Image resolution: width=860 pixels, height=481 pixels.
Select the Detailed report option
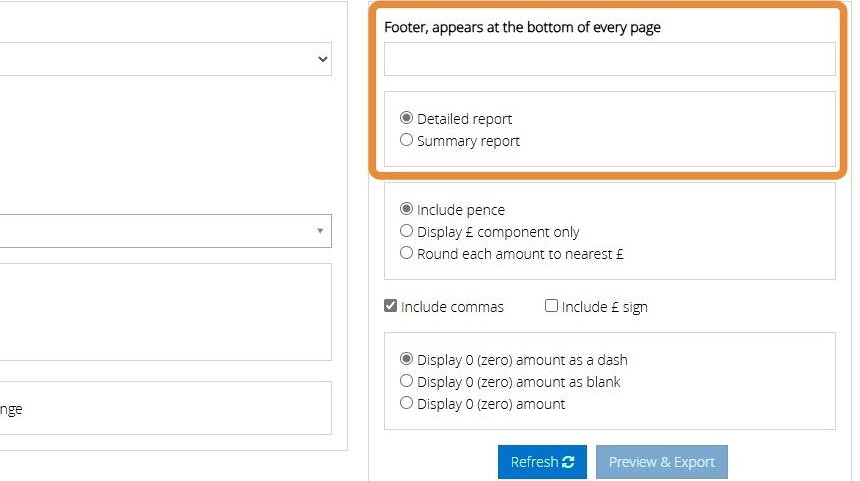(x=407, y=118)
